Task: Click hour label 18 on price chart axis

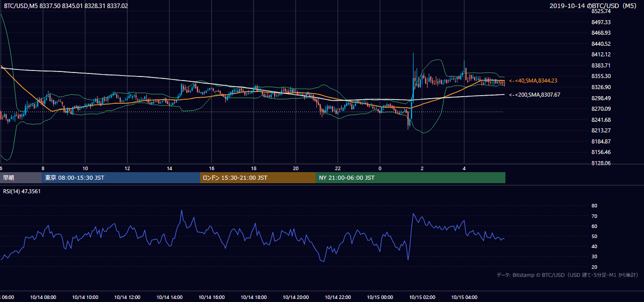Action: coord(253,168)
